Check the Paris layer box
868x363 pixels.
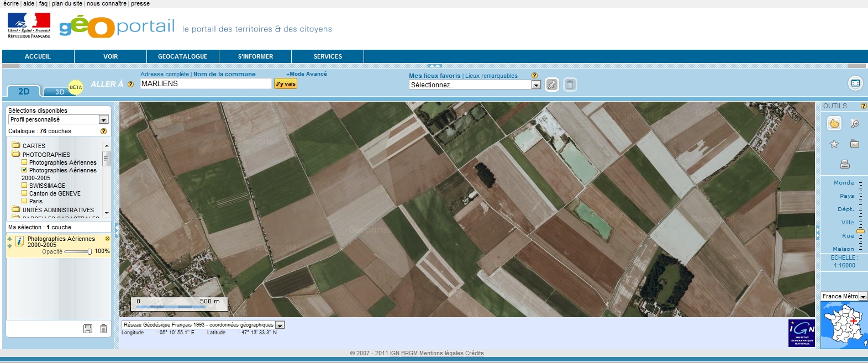click(24, 201)
